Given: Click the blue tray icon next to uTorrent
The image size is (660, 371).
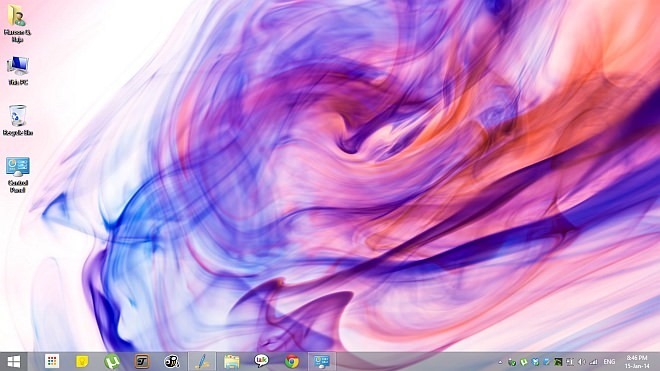Looking at the screenshot, I should point(535,362).
